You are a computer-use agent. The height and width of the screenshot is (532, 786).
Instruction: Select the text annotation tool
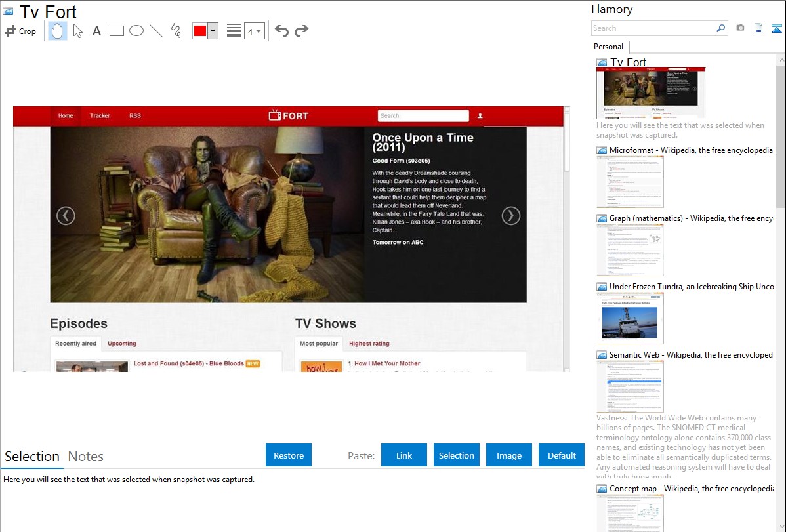click(x=96, y=31)
